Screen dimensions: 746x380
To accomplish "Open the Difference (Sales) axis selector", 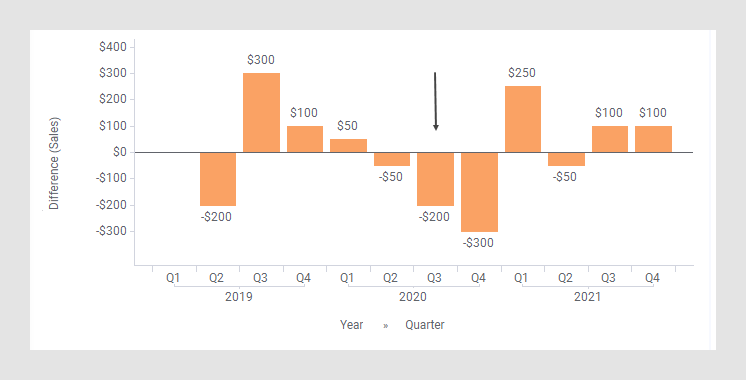I will pos(54,163).
